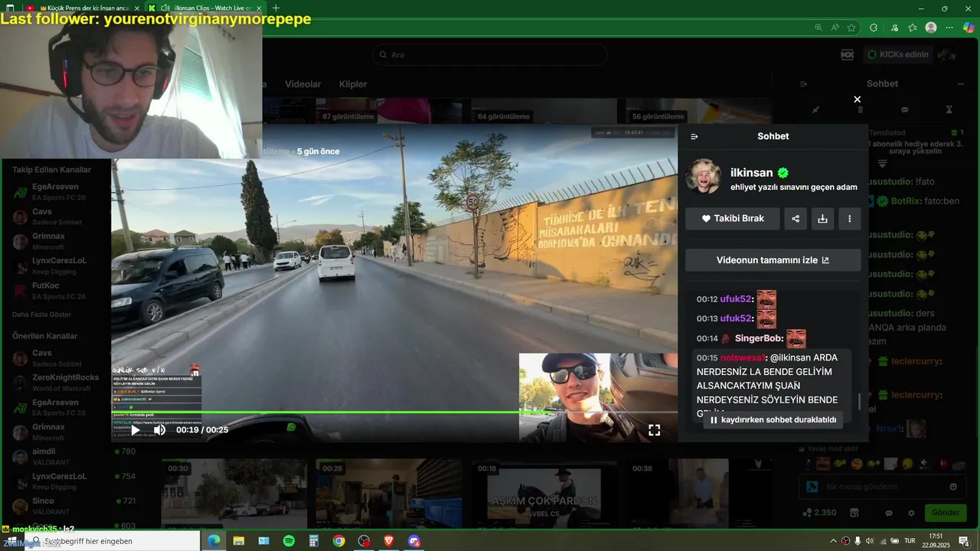Screen dimensions: 980x551
Task: Expand gift leaderboard chevron
Action: tap(882, 164)
